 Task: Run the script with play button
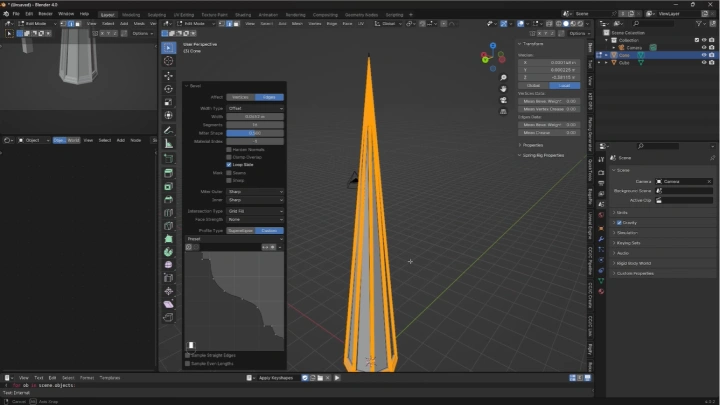click(x=337, y=378)
